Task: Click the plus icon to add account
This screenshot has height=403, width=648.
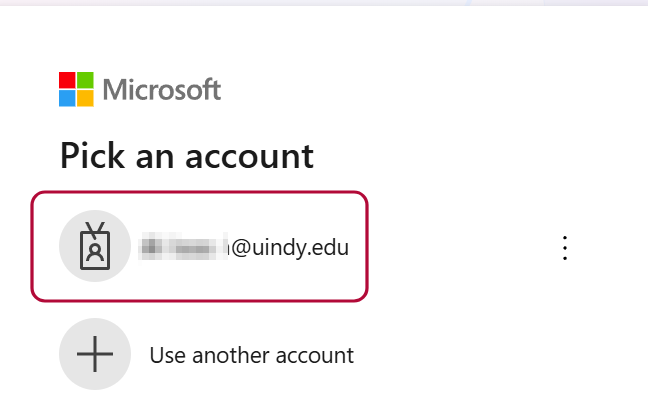Action: [95, 354]
